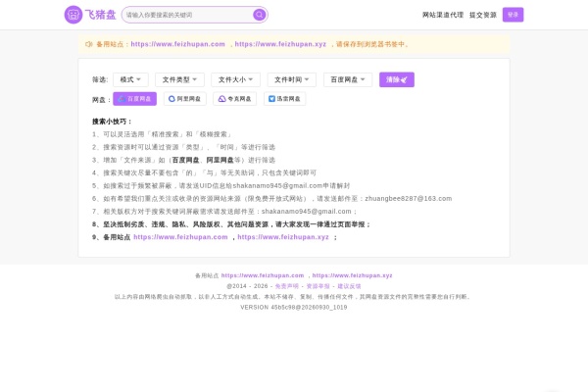This screenshot has width=588, height=392.
Task: Click the 搜索小技巧 heading
Action: pyautogui.click(x=112, y=122)
